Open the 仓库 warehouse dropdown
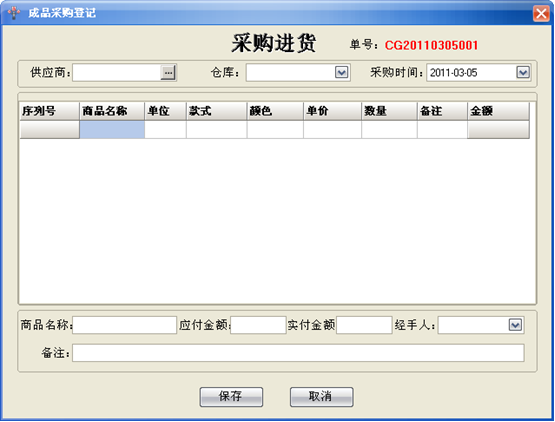The image size is (555, 422). (x=342, y=73)
